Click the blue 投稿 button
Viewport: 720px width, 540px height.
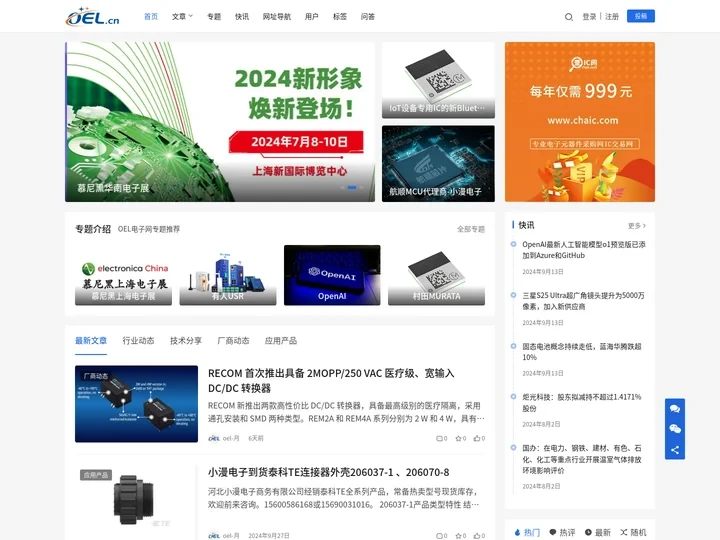coord(641,16)
